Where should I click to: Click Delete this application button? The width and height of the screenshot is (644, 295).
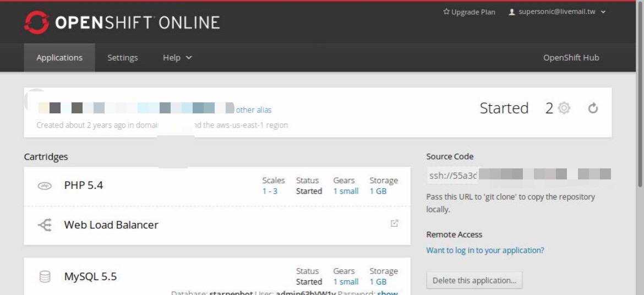474,281
